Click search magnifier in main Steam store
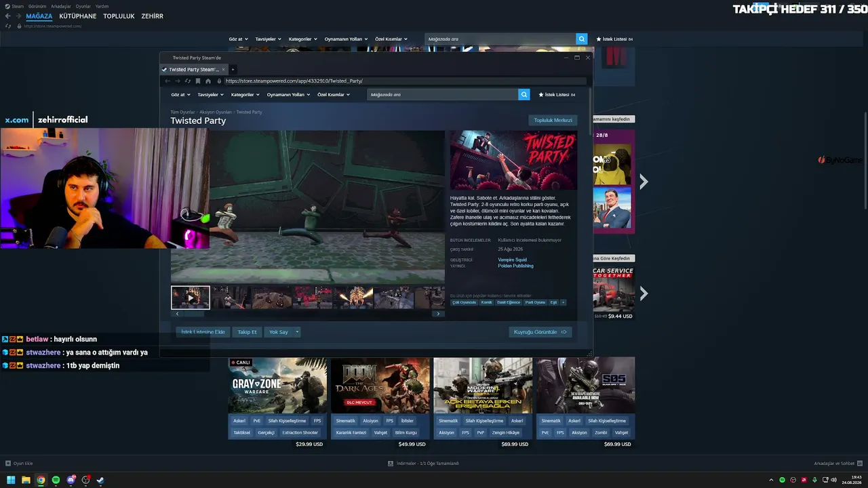The width and height of the screenshot is (868, 488). click(582, 39)
